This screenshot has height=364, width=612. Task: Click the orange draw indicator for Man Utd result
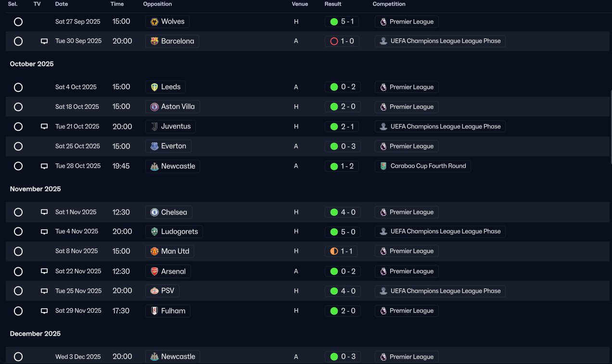334,251
